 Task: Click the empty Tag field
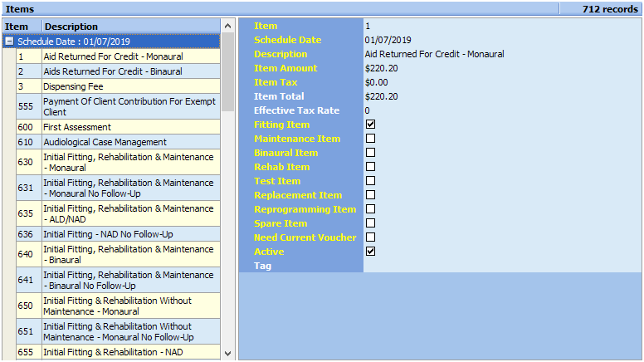[x=502, y=266]
